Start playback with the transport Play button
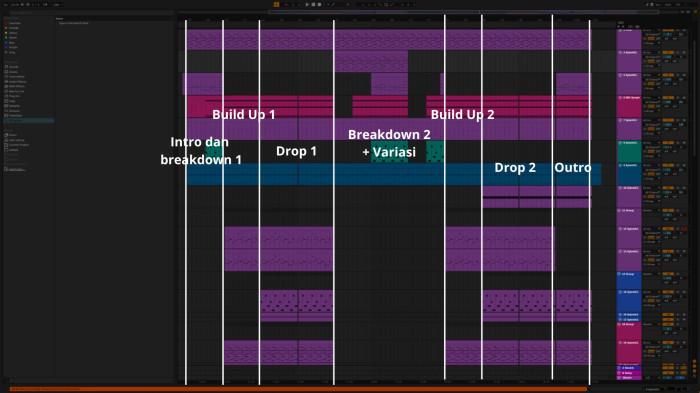Image resolution: width=700 pixels, height=393 pixels. [307, 4]
